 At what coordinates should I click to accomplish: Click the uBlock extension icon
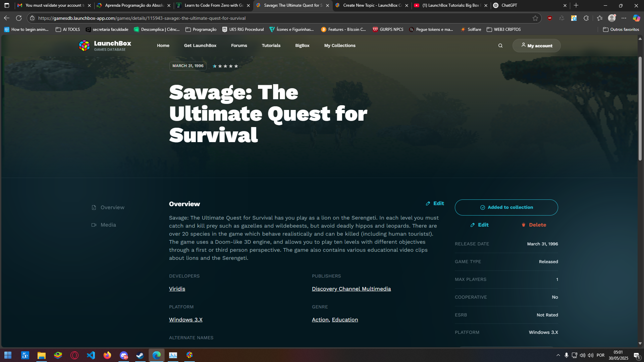[x=550, y=18]
